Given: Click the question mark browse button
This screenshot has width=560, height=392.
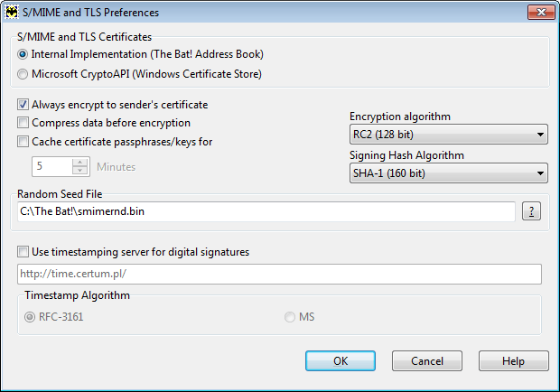Looking at the screenshot, I should click(531, 211).
